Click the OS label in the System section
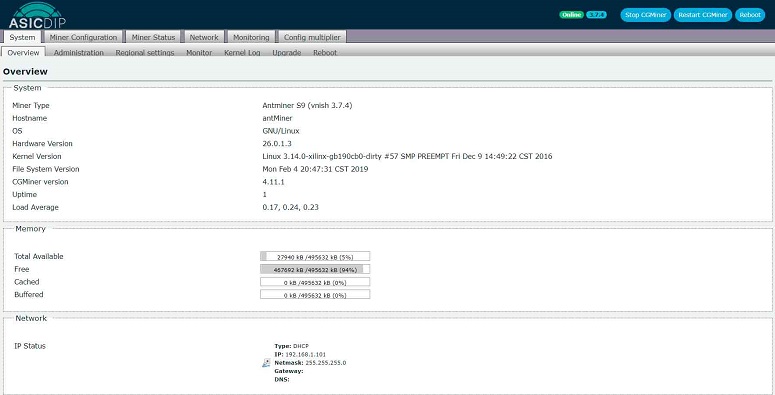This screenshot has height=395, width=775. [17, 131]
